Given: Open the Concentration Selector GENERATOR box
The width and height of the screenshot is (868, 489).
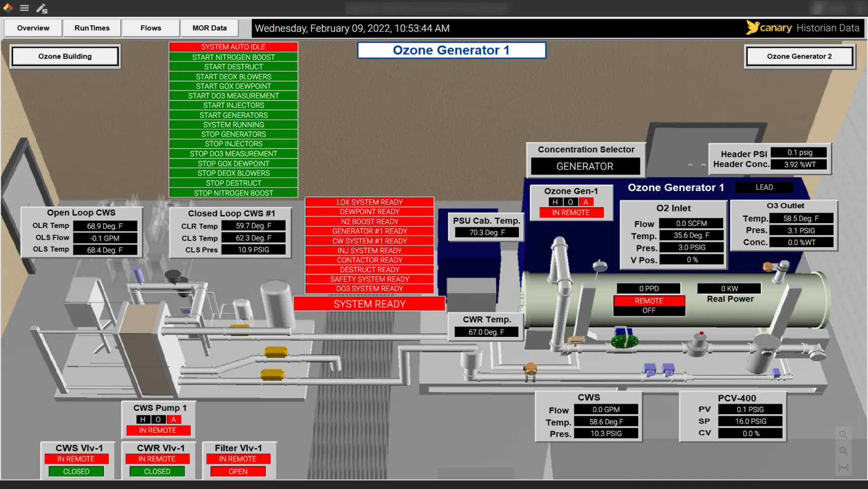Looking at the screenshot, I should (585, 166).
